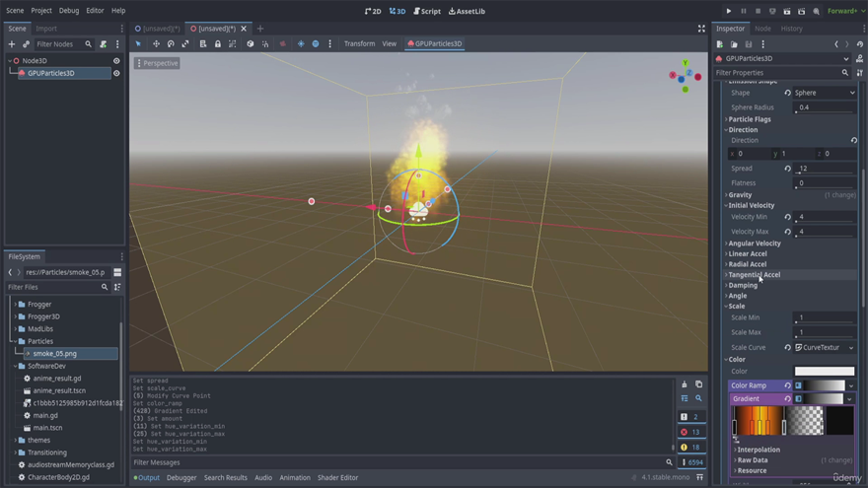Expand the Gravity section
Screen dimensions: 868x488
point(740,195)
